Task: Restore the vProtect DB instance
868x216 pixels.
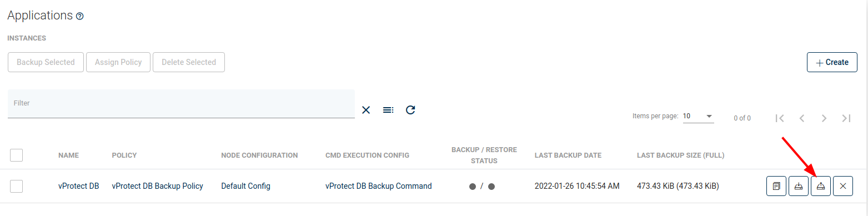Action: 820,186
